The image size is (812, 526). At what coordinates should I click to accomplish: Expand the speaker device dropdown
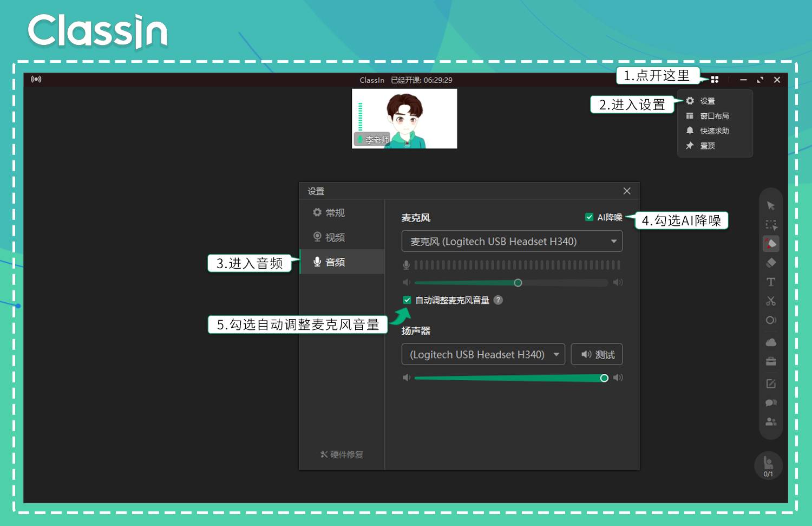[x=483, y=354]
